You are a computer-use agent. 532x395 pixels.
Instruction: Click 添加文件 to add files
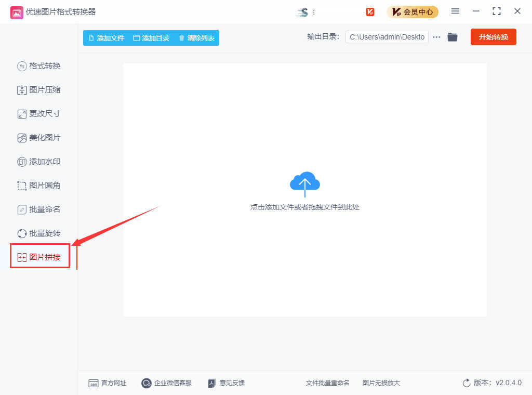pos(107,38)
